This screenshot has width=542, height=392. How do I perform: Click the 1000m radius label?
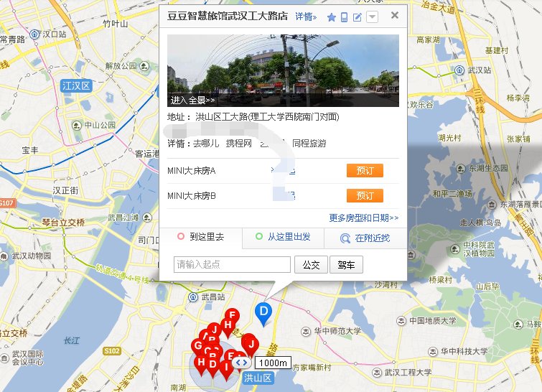click(x=273, y=363)
